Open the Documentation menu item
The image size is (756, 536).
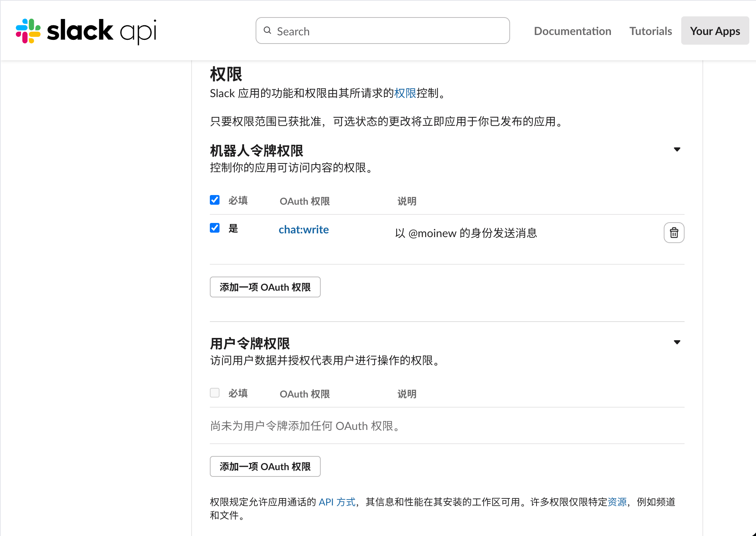(x=573, y=31)
